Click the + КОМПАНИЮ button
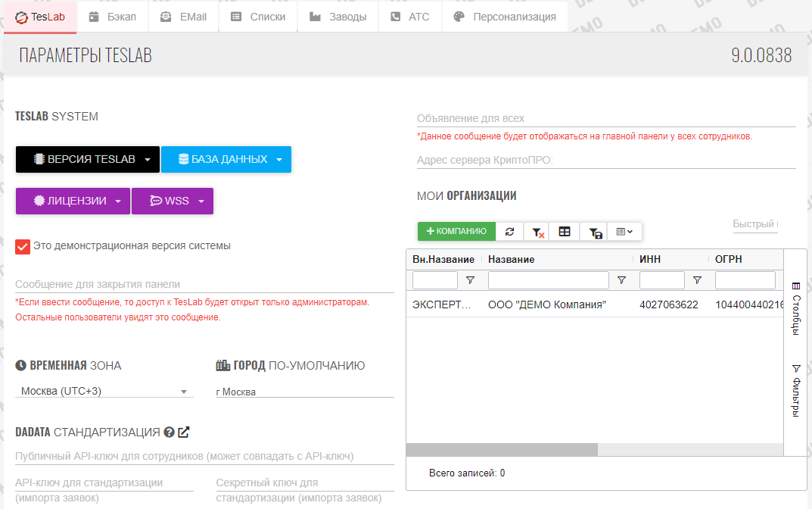Screen dimensions: 812x509 point(457,231)
